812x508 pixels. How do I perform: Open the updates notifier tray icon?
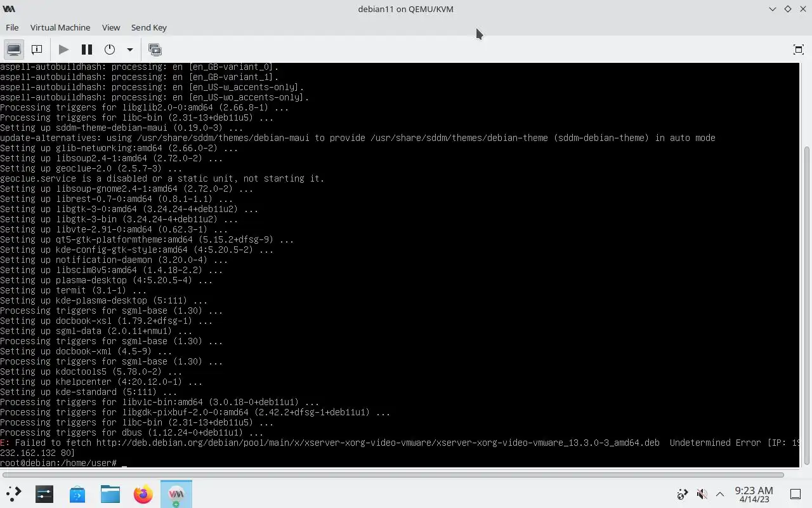pyautogui.click(x=683, y=494)
